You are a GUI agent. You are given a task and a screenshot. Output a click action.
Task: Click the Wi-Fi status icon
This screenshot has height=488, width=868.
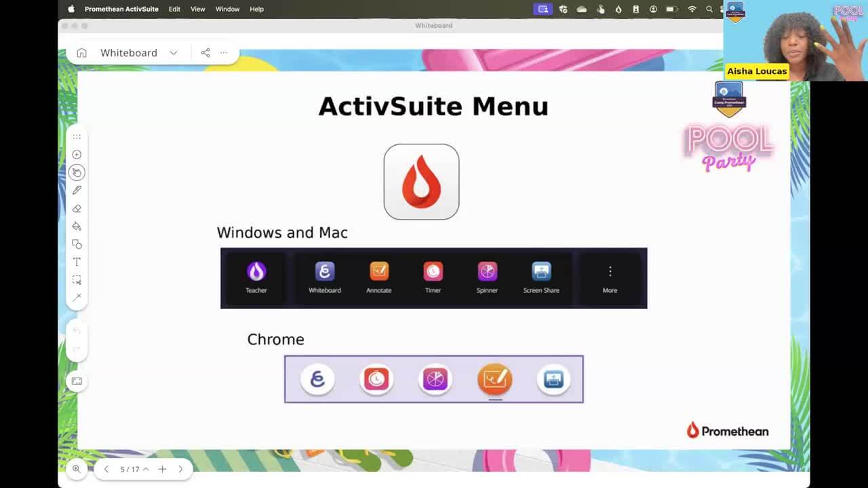[692, 9]
